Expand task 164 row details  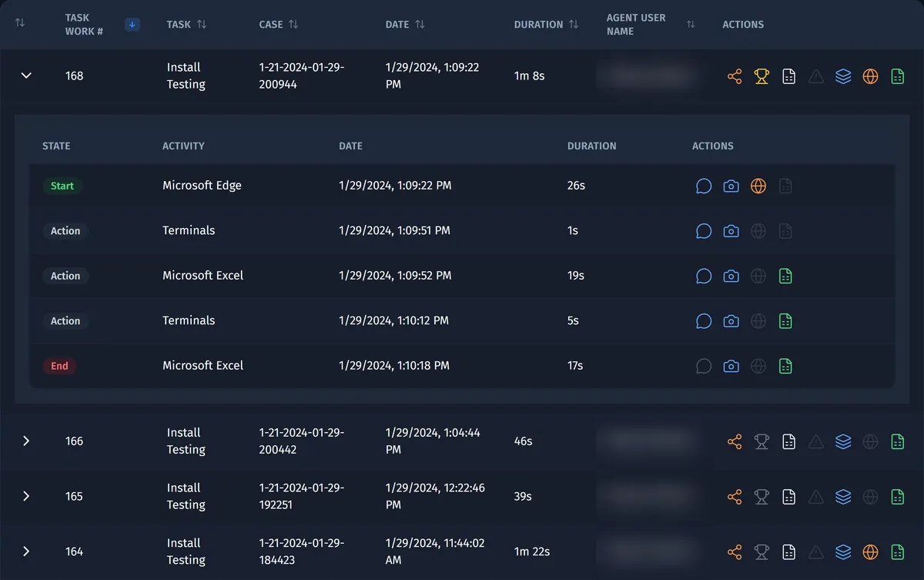[26, 552]
